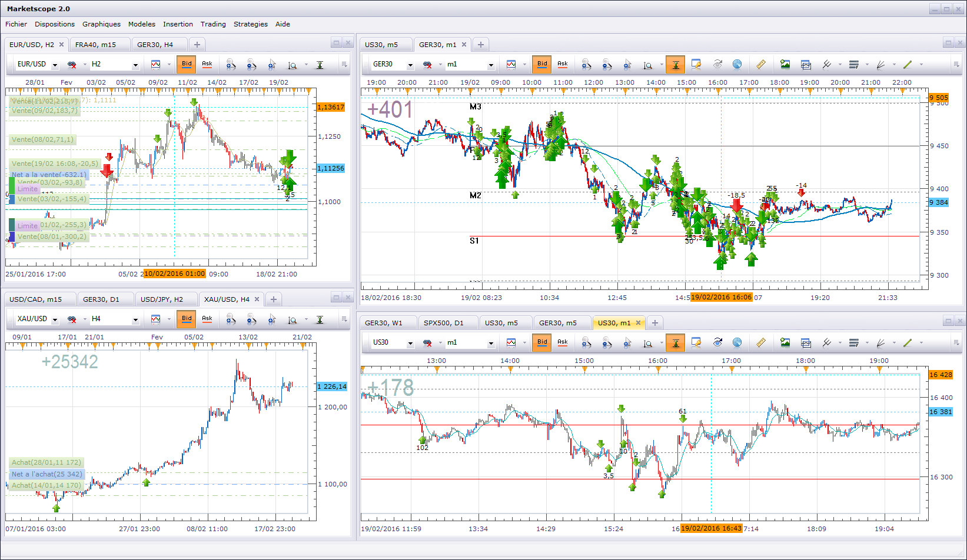Toggle Bid price on XAU/USD chart
967x560 pixels.
coord(187,319)
